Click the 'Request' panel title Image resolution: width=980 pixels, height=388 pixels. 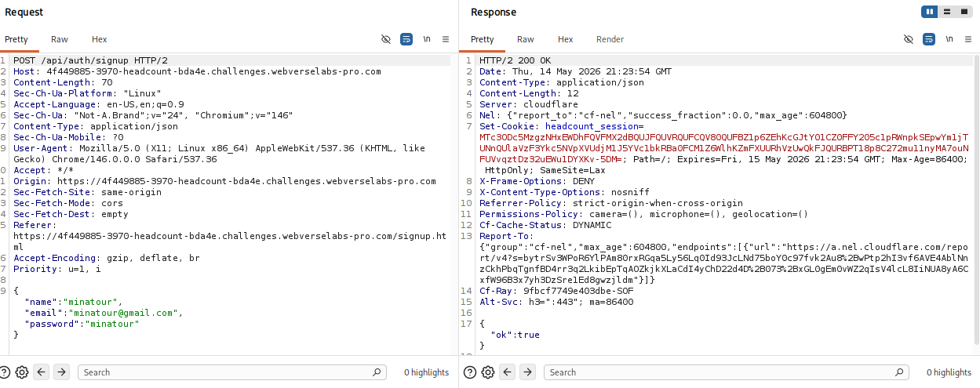coord(24,12)
